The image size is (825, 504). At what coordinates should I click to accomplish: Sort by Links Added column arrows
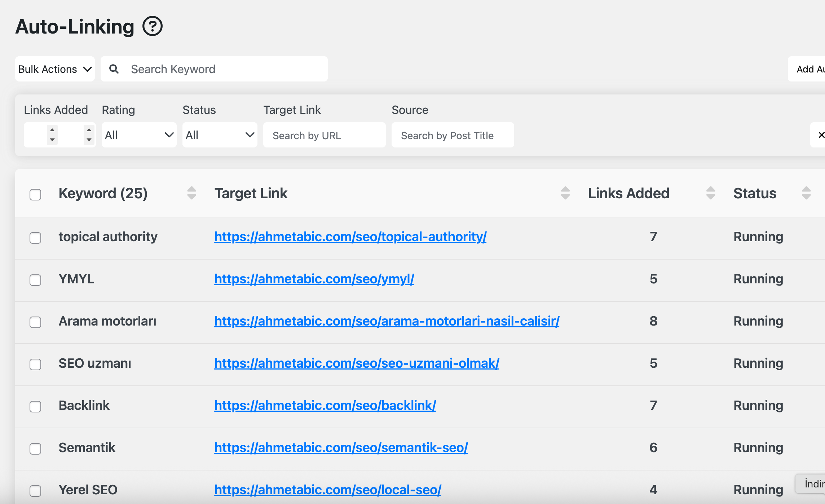pos(711,193)
